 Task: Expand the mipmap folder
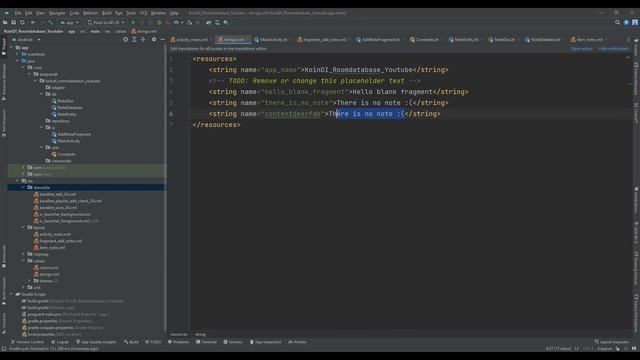[x=24, y=254]
